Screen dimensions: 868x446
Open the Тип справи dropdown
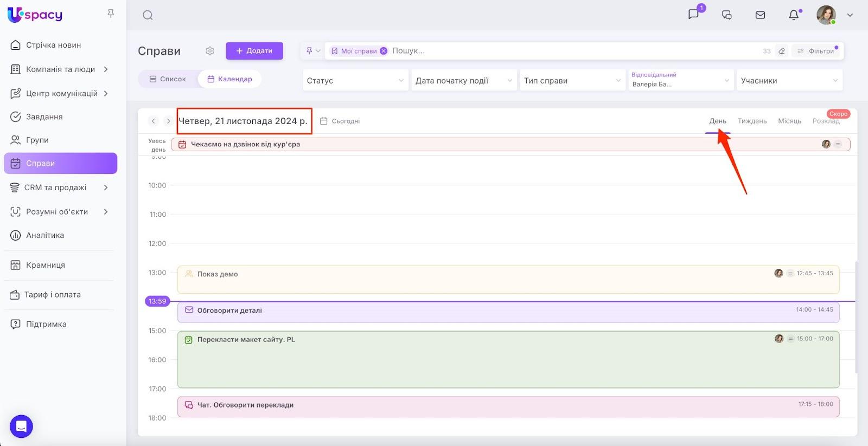572,81
